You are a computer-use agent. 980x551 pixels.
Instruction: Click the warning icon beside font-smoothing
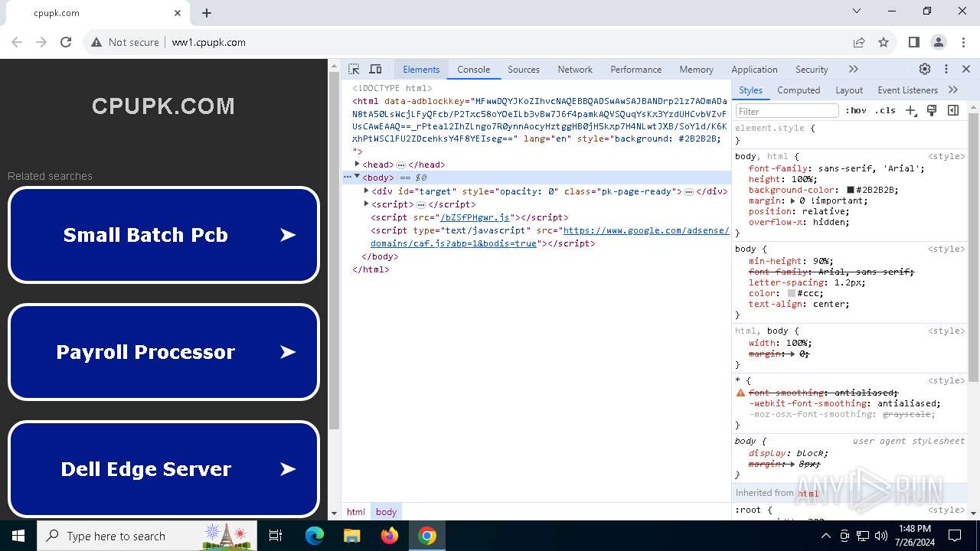click(740, 393)
